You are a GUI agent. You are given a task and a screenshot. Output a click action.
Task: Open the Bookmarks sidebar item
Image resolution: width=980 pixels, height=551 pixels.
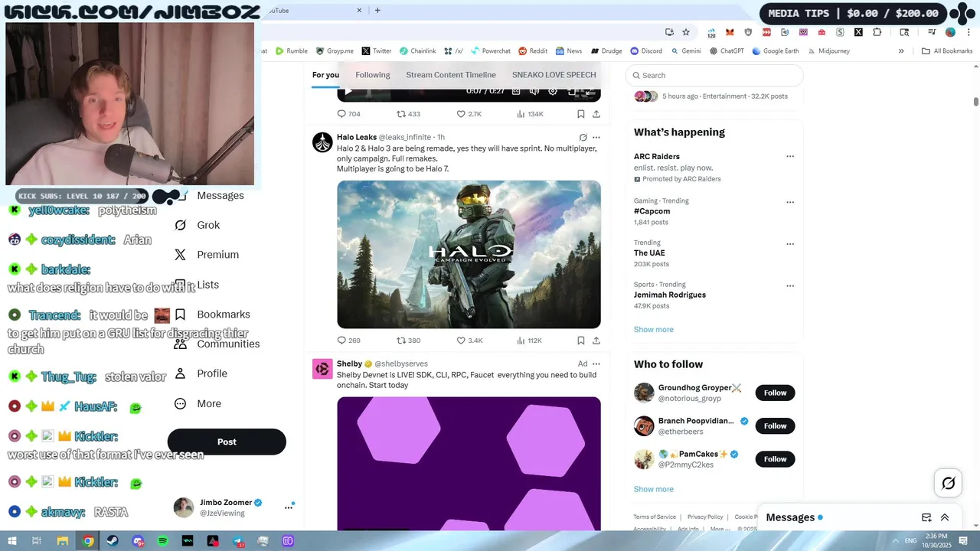point(211,315)
